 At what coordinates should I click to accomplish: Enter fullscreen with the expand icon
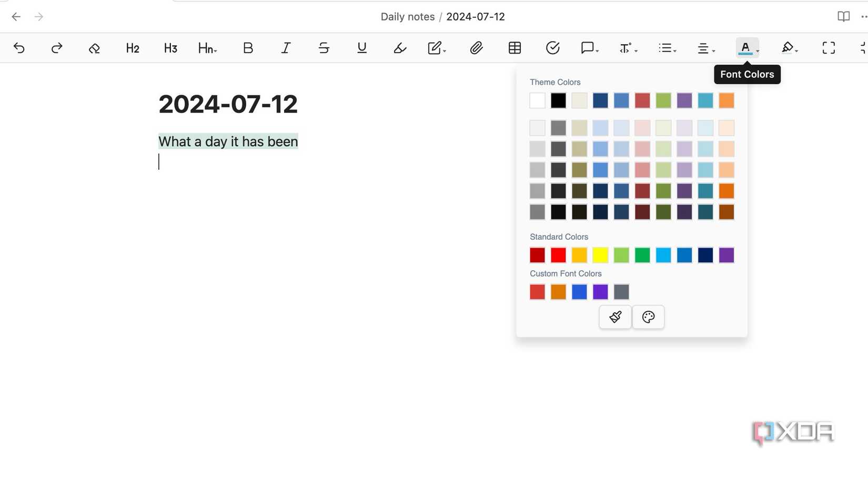[829, 48]
